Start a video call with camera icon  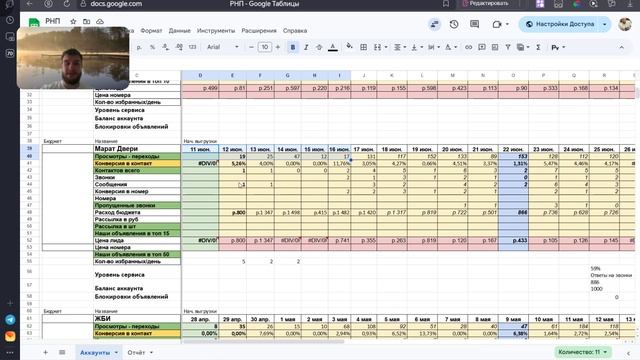(497, 24)
